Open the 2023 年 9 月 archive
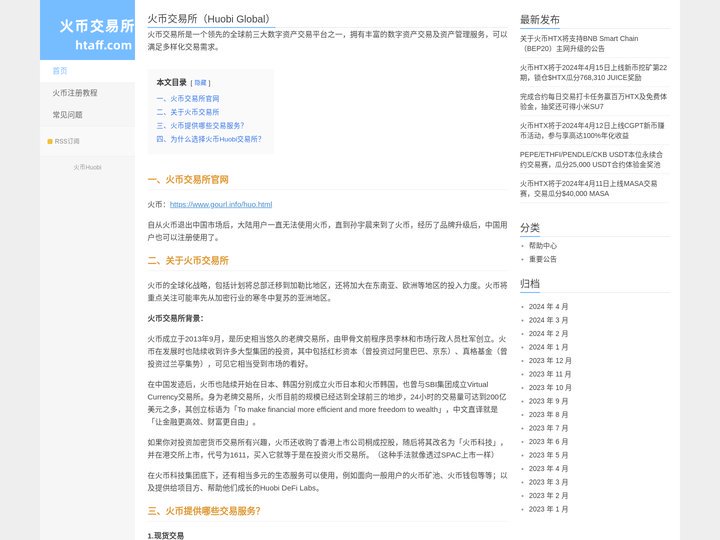 [548, 401]
